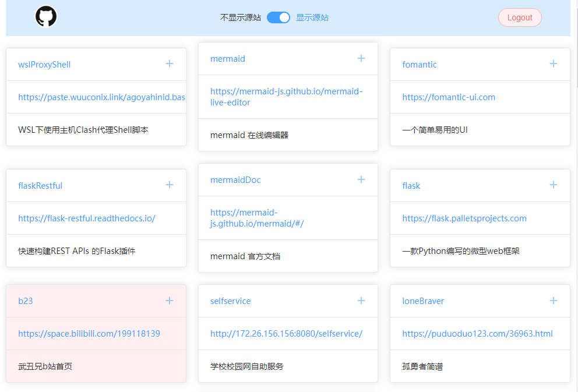Click plus icon on fomantic card
The height and width of the screenshot is (392, 578).
(x=554, y=63)
